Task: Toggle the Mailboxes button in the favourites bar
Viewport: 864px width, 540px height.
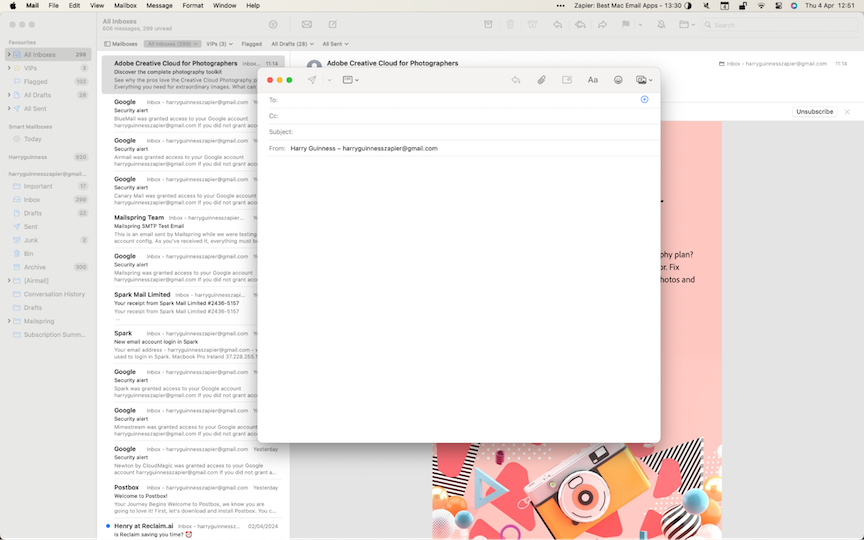Action: click(121, 44)
